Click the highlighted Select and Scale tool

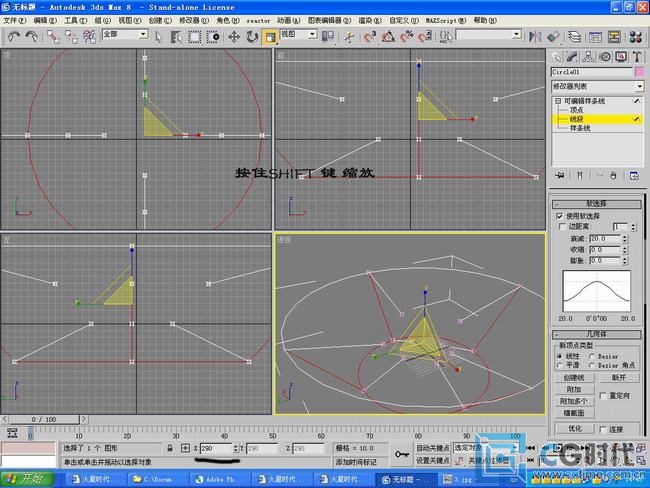click(270, 37)
